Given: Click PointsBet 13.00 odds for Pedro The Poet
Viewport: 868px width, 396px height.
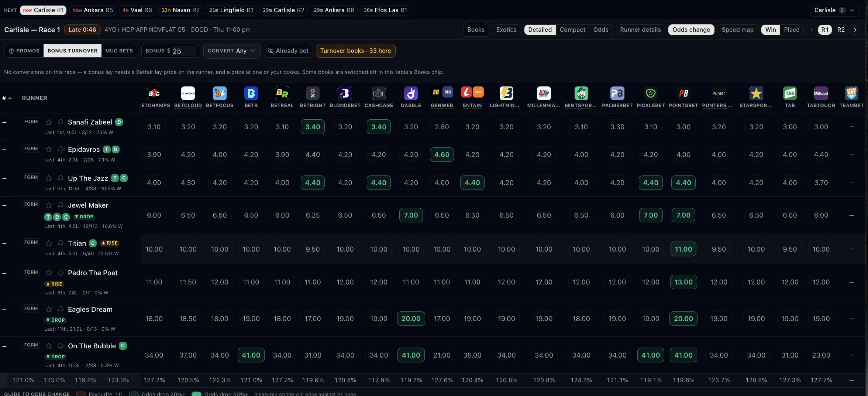Looking at the screenshot, I should [x=683, y=282].
